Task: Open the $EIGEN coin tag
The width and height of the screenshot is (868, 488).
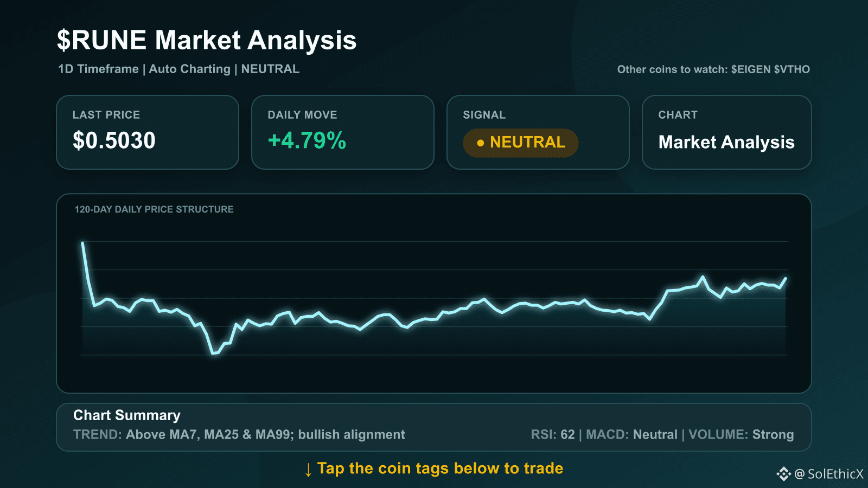Action: click(751, 69)
